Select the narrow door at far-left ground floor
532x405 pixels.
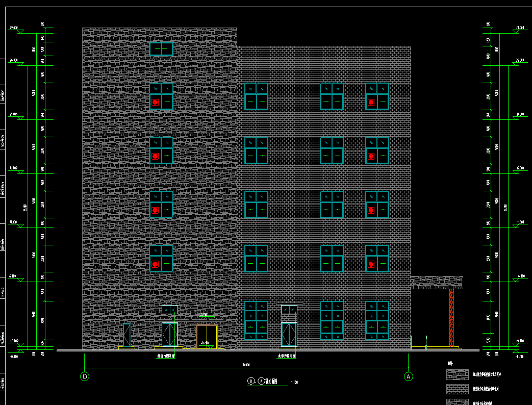coord(126,335)
